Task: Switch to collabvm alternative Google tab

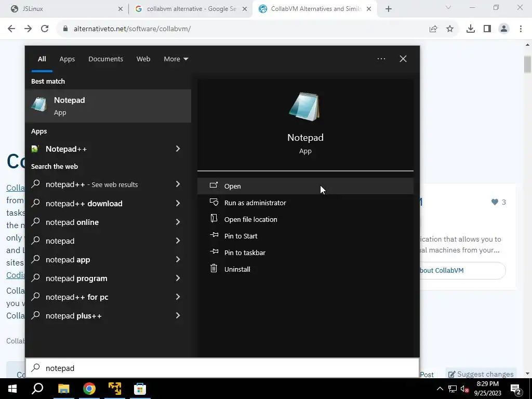Action: pyautogui.click(x=190, y=9)
